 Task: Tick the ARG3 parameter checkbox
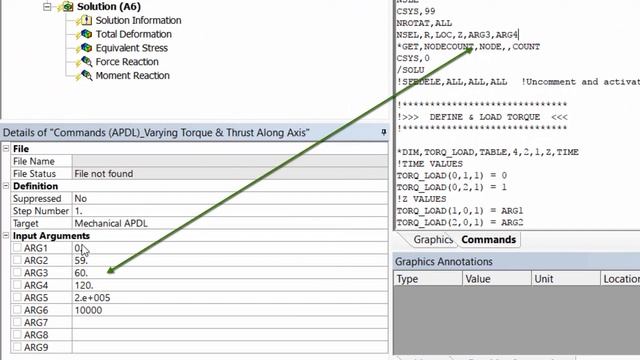17,272
